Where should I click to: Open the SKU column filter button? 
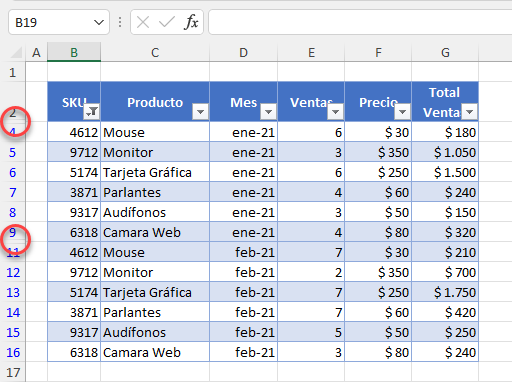point(92,111)
